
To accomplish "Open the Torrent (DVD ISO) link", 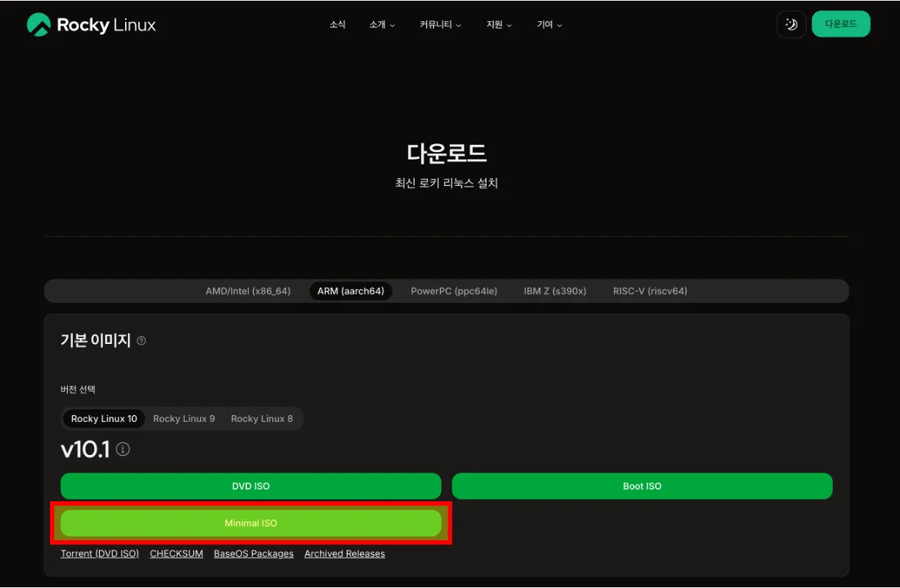I will tap(100, 553).
